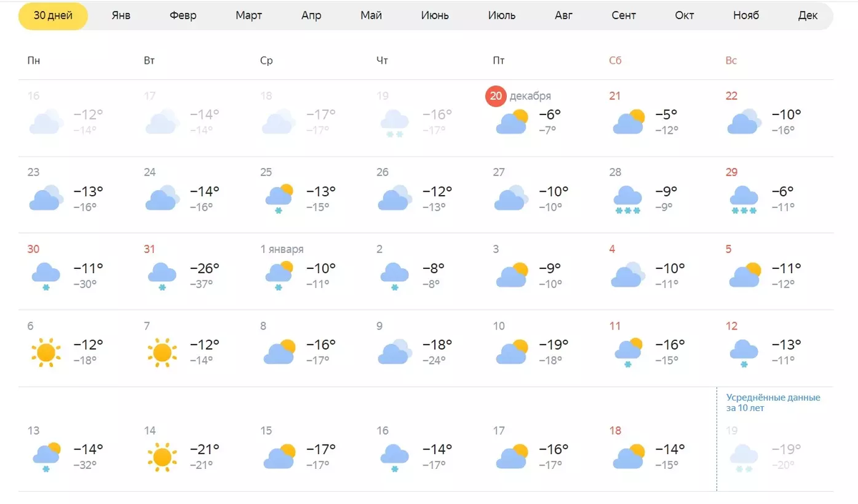Click the snow cloud icon on December 31
This screenshot has width=858, height=504.
click(x=162, y=275)
